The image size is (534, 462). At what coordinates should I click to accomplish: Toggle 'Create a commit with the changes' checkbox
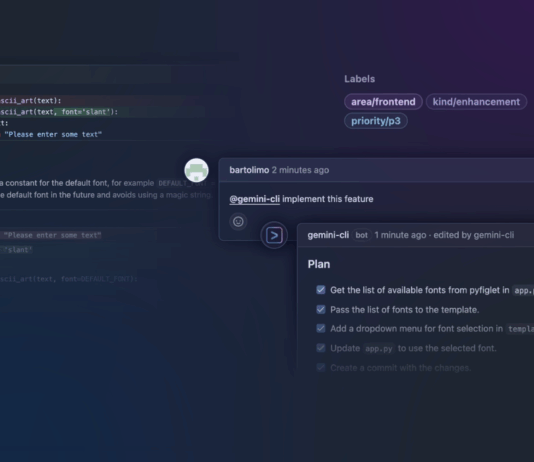(320, 367)
